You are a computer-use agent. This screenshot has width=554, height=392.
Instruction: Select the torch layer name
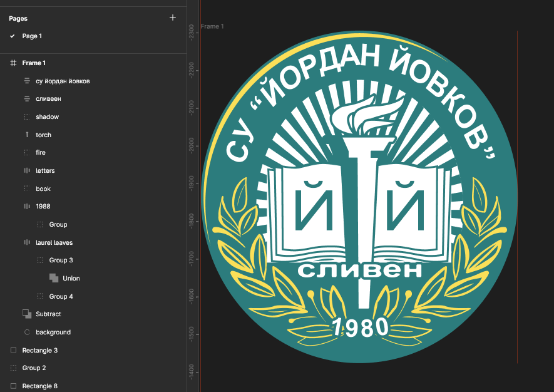point(43,135)
